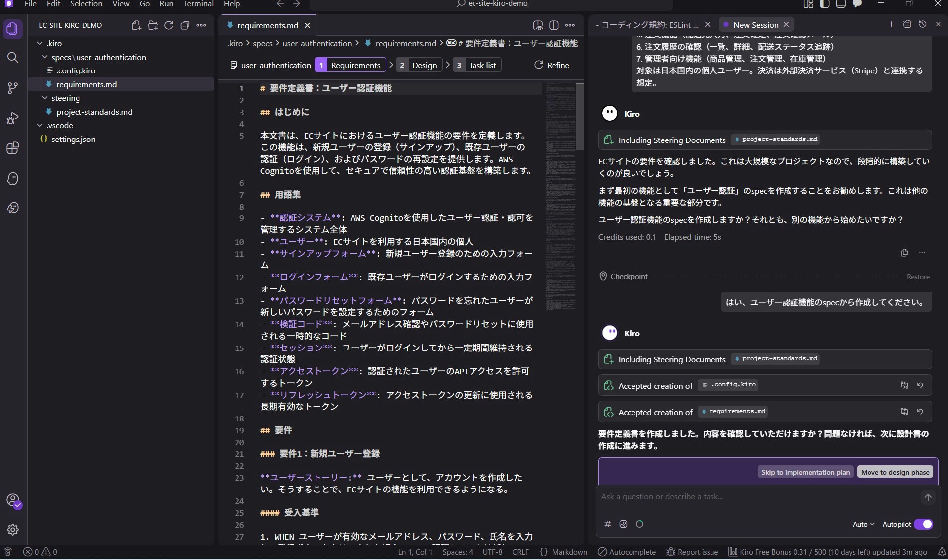
Task: Start a new Kiro chat session
Action: (892, 24)
